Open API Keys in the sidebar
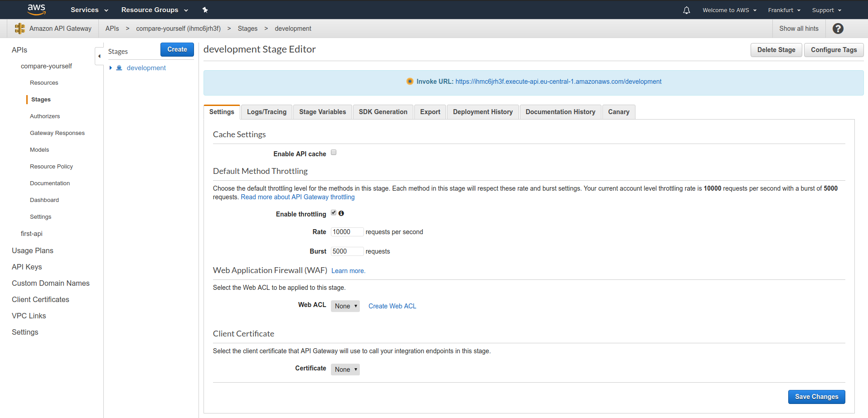 pos(27,267)
